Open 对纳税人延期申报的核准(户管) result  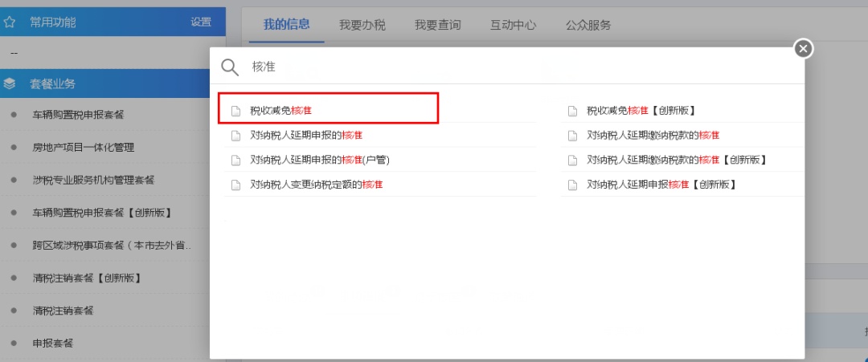[x=320, y=160]
